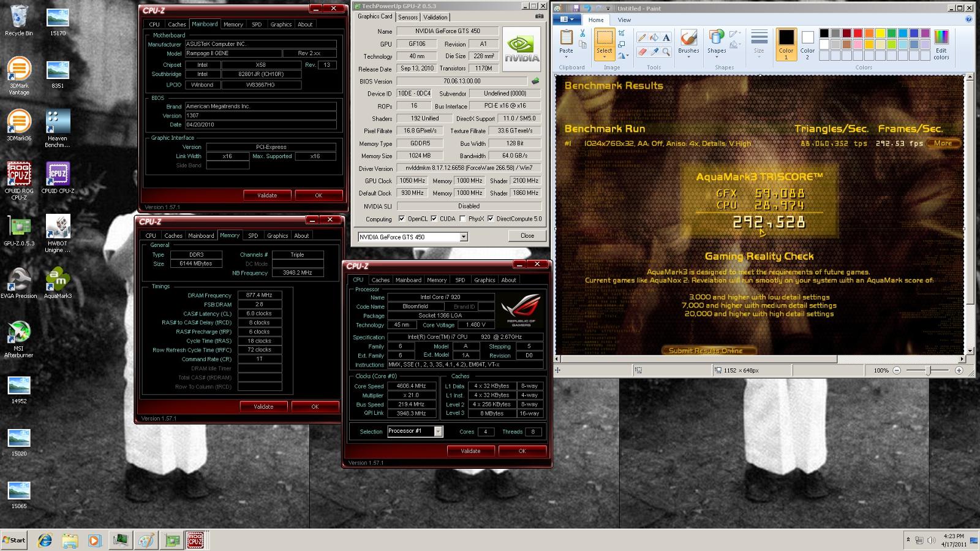Select the Pencil tool in Paint
Viewport: 980px width, 551px height.
tap(641, 38)
